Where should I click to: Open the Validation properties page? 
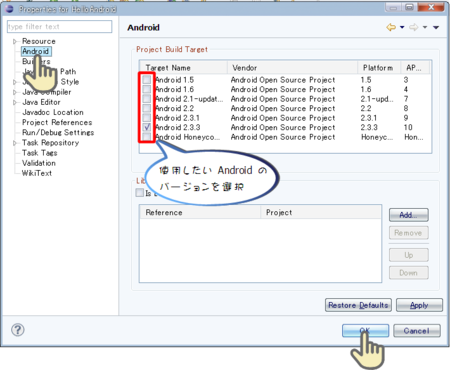click(x=39, y=163)
